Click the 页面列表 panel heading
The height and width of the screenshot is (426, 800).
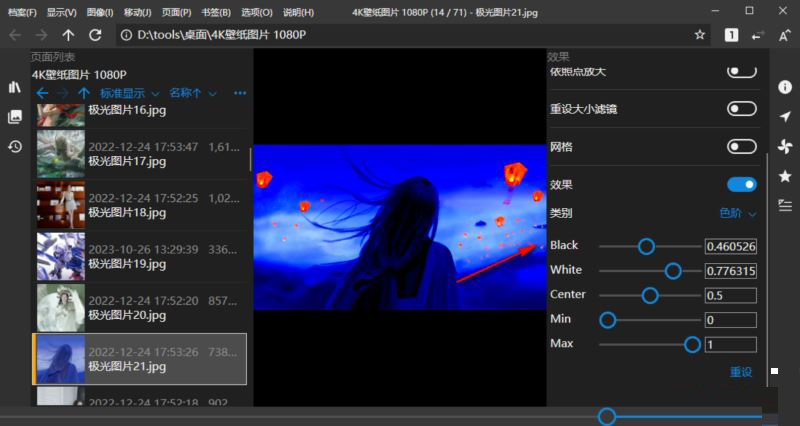tap(53, 57)
